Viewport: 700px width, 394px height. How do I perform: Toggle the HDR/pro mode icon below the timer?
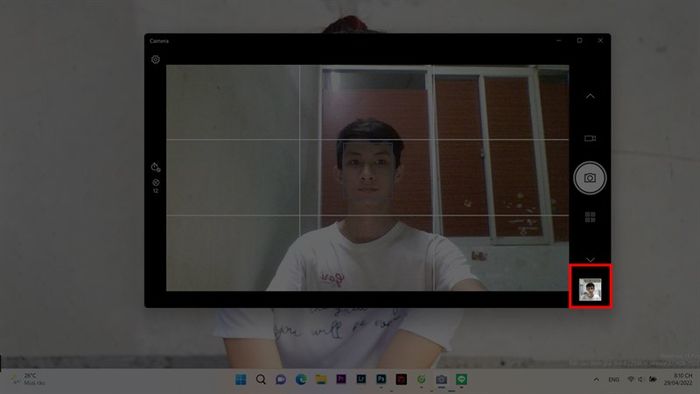[x=156, y=186]
